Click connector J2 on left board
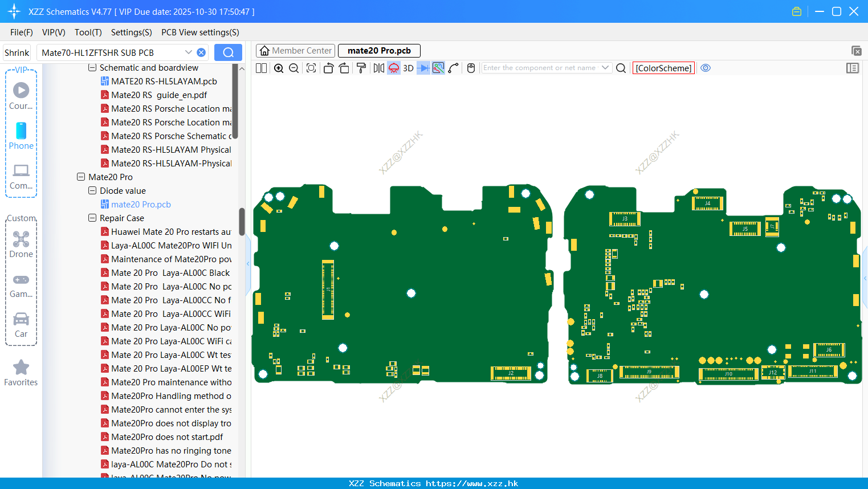The height and width of the screenshot is (489, 868). click(x=511, y=373)
